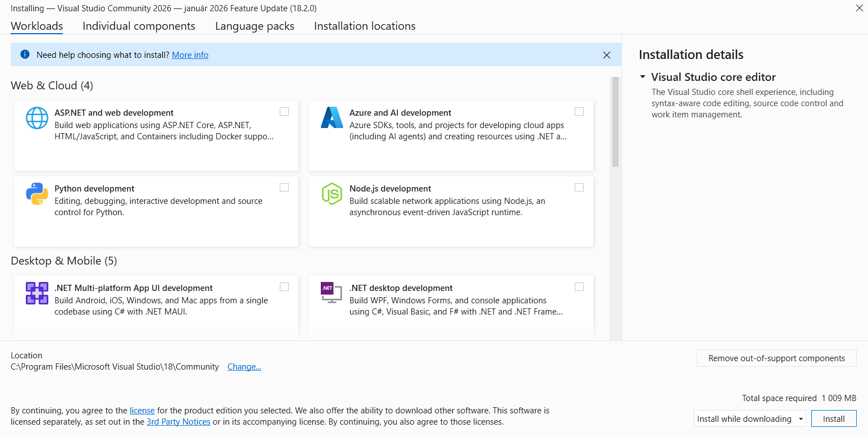
Task: Check the Python development workload
Action: [284, 187]
